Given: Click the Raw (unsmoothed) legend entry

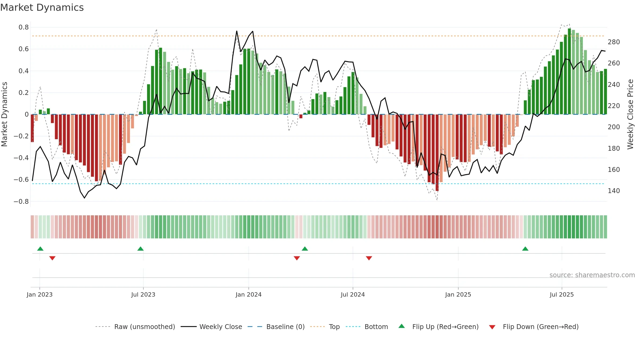Looking at the screenshot, I should [x=135, y=327].
